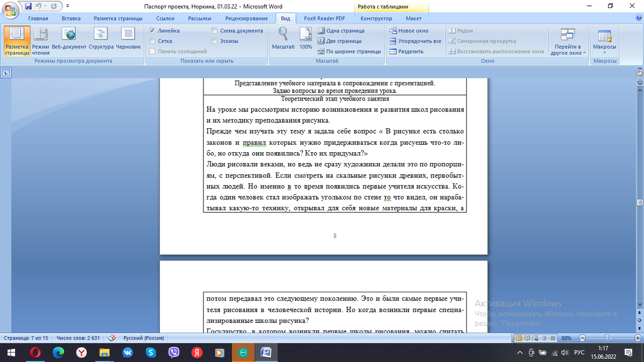Click page count Страница: 7 из 15
The width and height of the screenshot is (644, 362).
26,338
